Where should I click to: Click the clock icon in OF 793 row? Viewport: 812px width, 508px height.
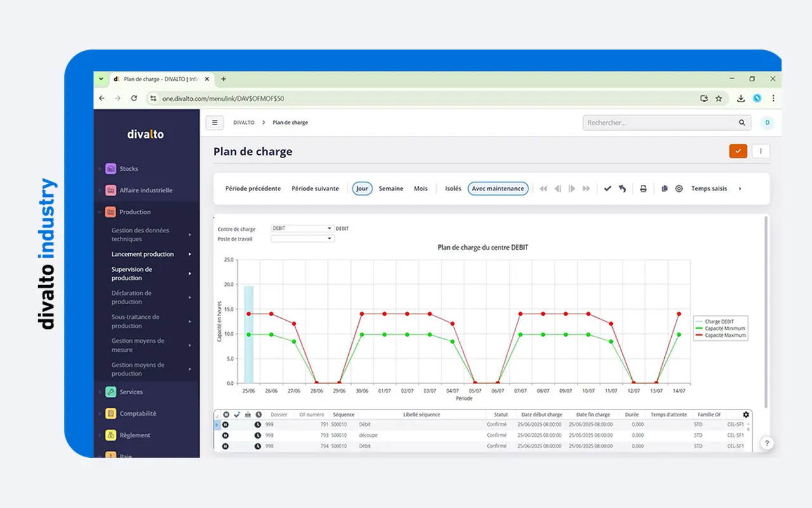[x=258, y=436]
